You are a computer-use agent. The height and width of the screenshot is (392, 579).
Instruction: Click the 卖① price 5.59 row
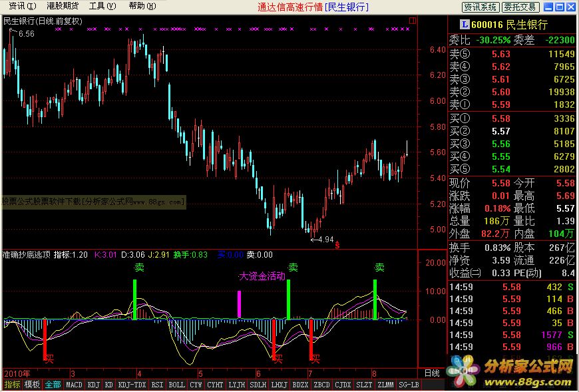point(512,104)
